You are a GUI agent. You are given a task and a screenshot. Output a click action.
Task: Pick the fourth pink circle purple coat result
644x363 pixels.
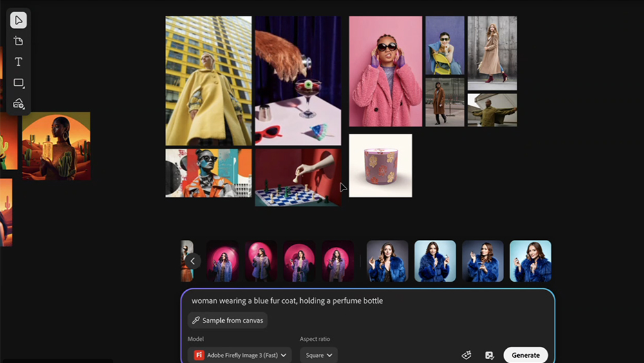tap(337, 261)
